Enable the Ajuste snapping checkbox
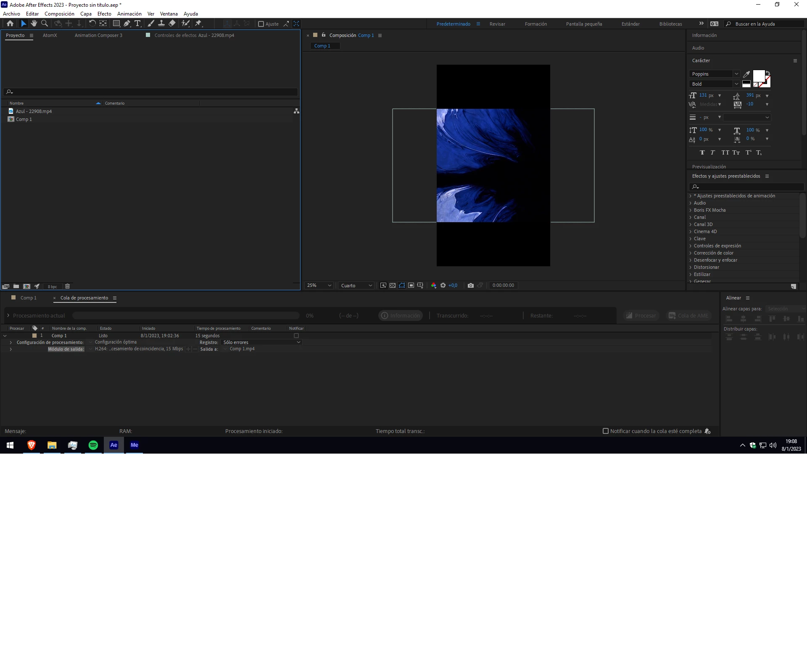The height and width of the screenshot is (672, 807). point(261,24)
